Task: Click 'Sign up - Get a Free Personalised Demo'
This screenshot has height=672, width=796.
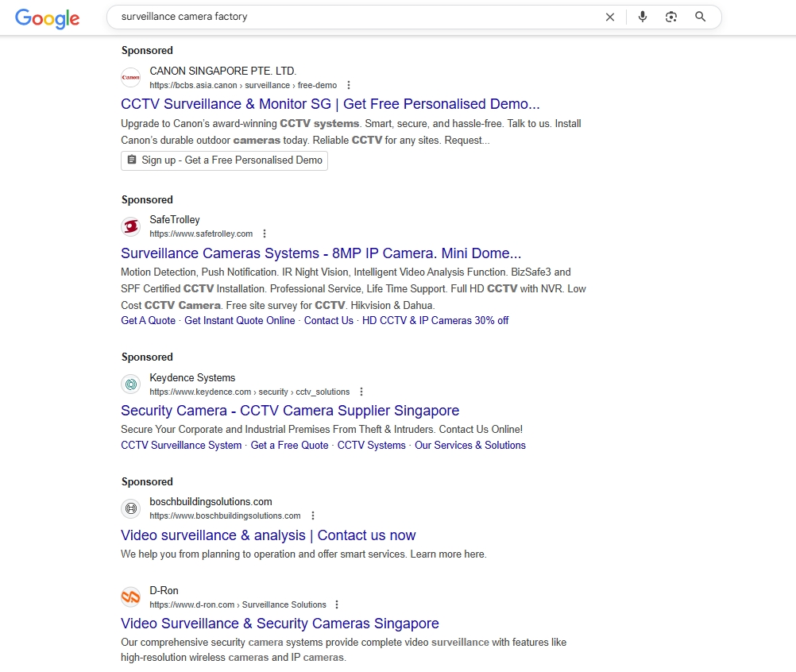Action: pyautogui.click(x=224, y=160)
